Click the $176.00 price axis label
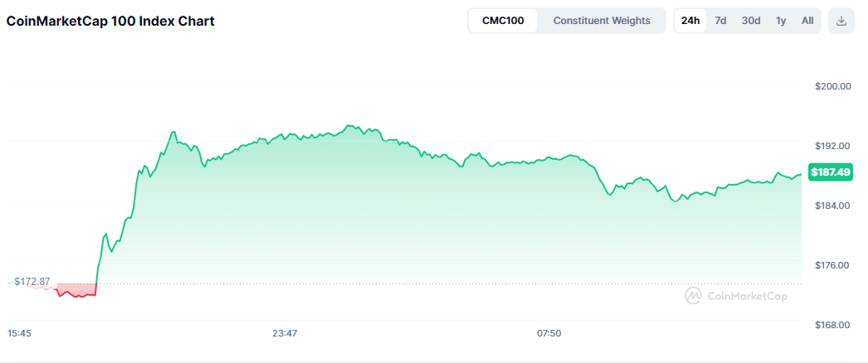This screenshot has width=868, height=363. (x=834, y=265)
